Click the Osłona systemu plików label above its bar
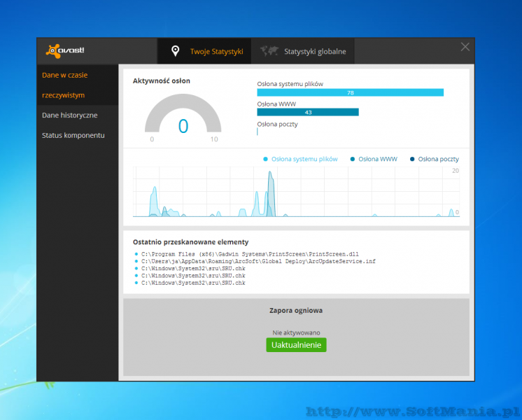 290,84
